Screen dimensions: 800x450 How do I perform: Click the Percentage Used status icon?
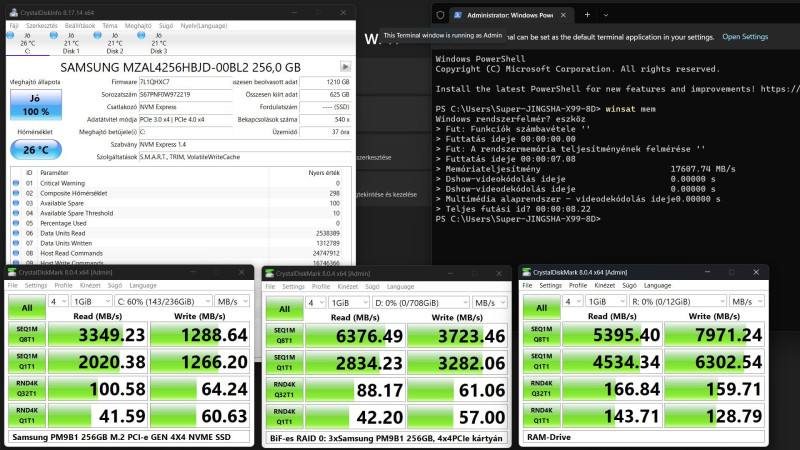coord(16,223)
